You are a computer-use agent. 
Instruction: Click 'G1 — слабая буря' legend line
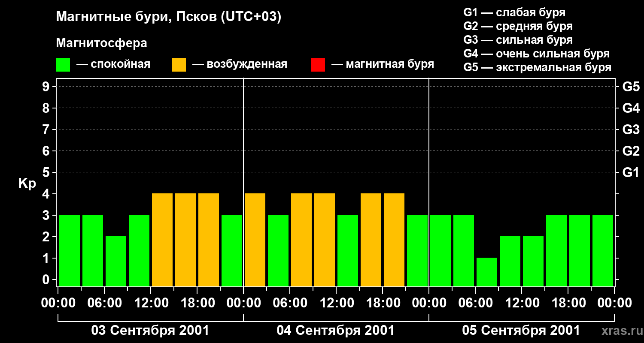[x=514, y=12]
